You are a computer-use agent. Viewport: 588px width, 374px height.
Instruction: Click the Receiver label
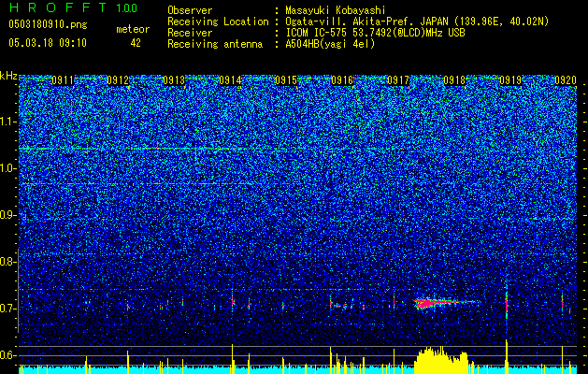(x=190, y=33)
